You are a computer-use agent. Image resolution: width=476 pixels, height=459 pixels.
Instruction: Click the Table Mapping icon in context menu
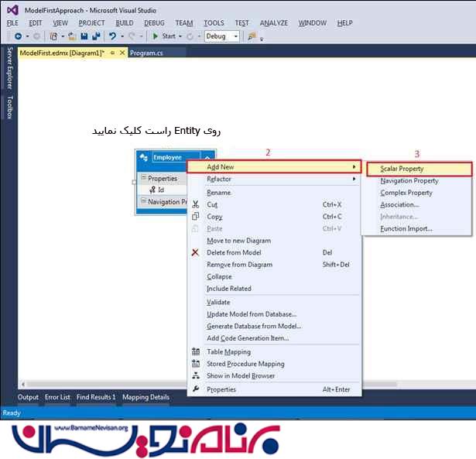(x=196, y=352)
